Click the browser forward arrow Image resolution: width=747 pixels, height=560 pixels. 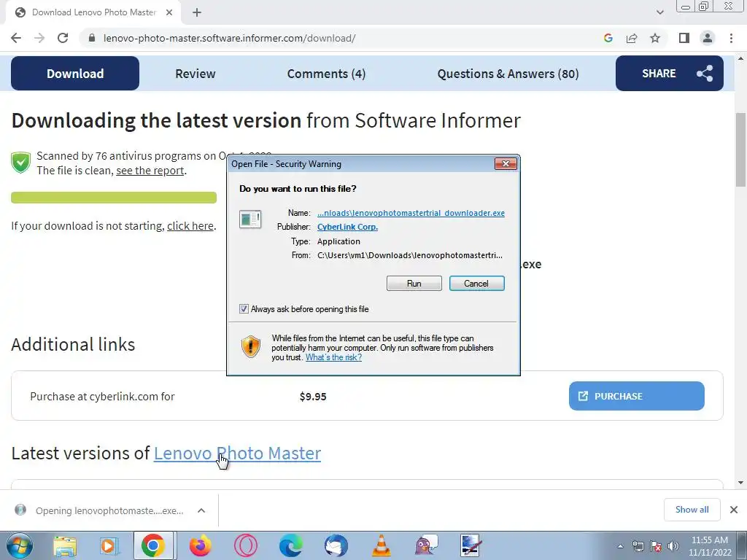(x=39, y=38)
